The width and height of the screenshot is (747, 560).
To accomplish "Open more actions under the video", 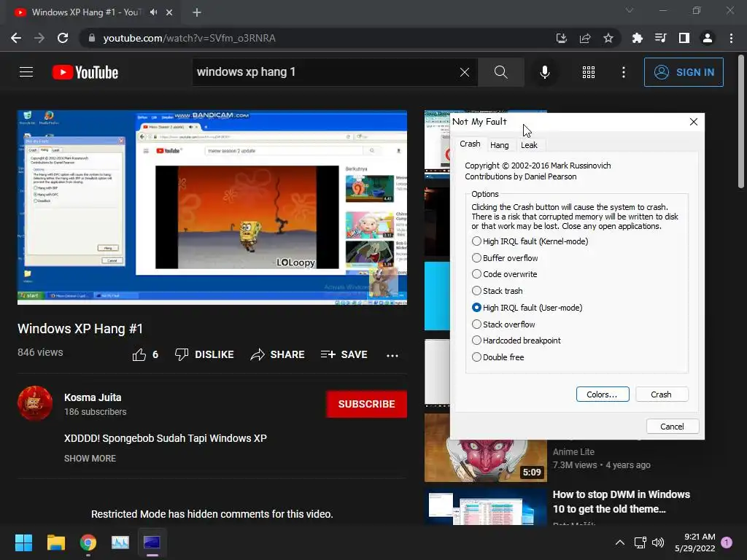I will click(392, 355).
